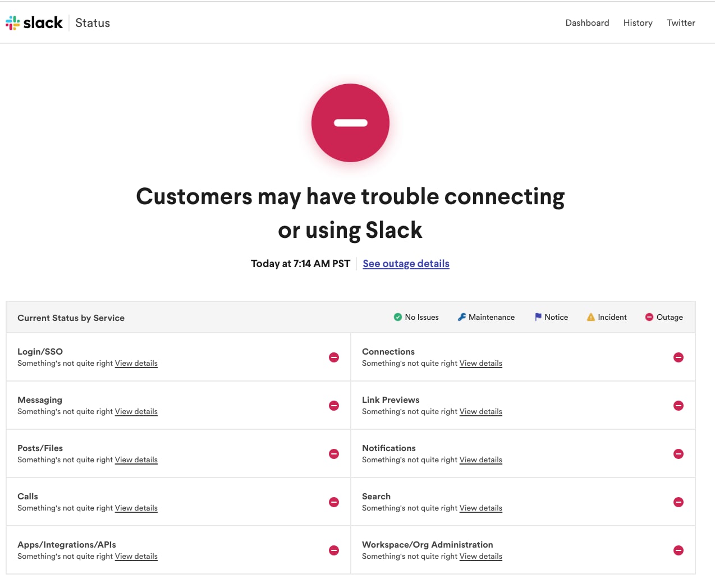Click the Workspace/Org Administration outage status icon
This screenshot has width=715, height=588.
pos(679,550)
